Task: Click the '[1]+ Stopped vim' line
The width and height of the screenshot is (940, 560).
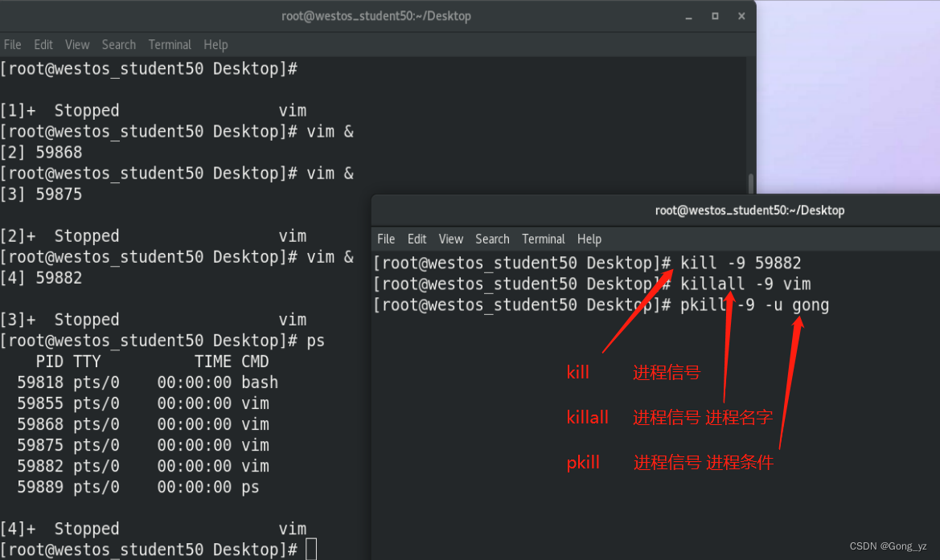Action: coord(154,110)
